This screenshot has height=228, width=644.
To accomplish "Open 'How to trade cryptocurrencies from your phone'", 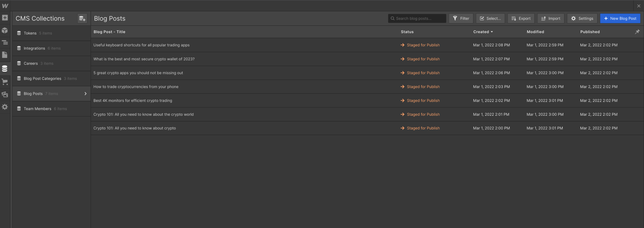I will coord(136,87).
